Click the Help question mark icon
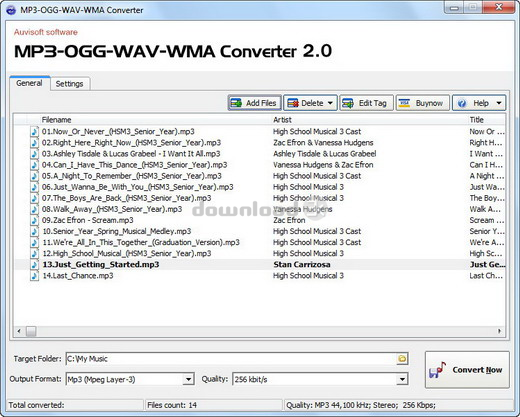The image size is (520, 417). pos(462,103)
